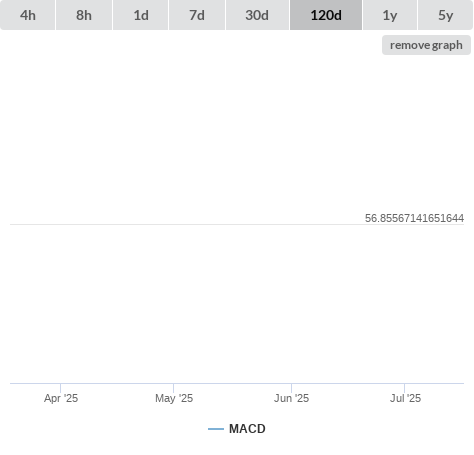Switch to the 8h time range
This screenshot has height=455, width=474.
pos(84,15)
